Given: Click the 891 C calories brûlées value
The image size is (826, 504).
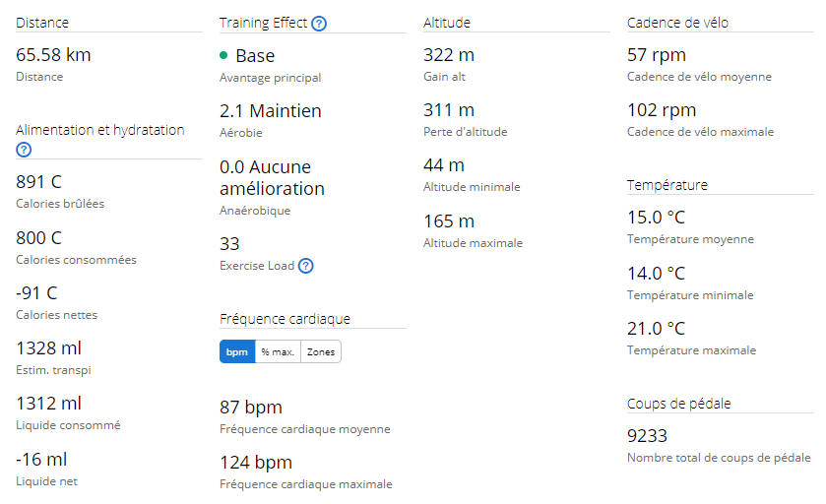Looking at the screenshot, I should 39,182.
